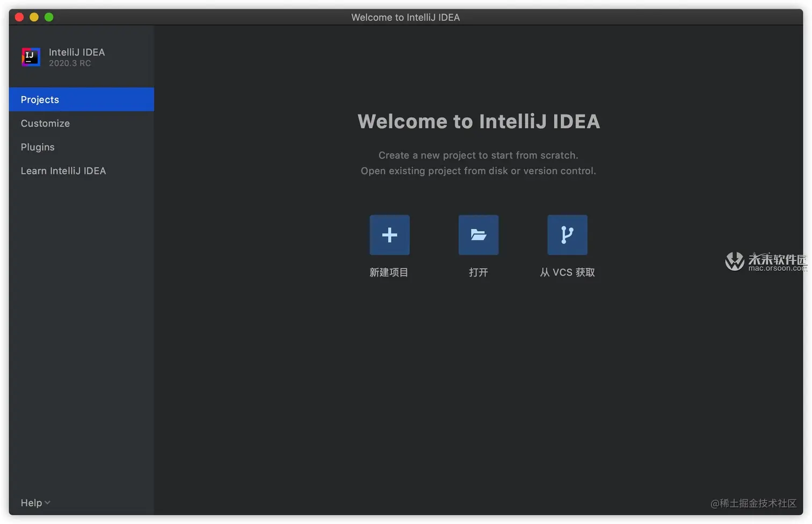The height and width of the screenshot is (524, 812).
Task: Click the 新建项目 label
Action: (x=389, y=272)
